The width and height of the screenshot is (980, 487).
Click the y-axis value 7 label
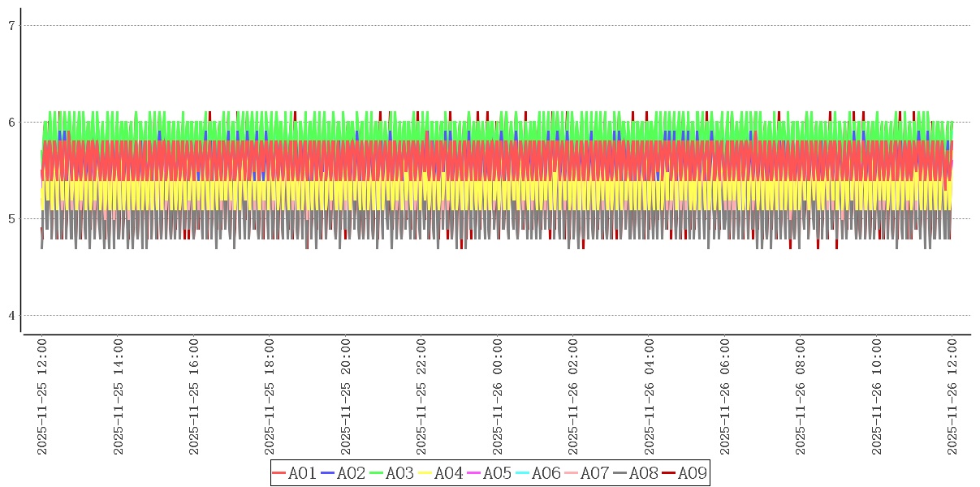pos(12,26)
